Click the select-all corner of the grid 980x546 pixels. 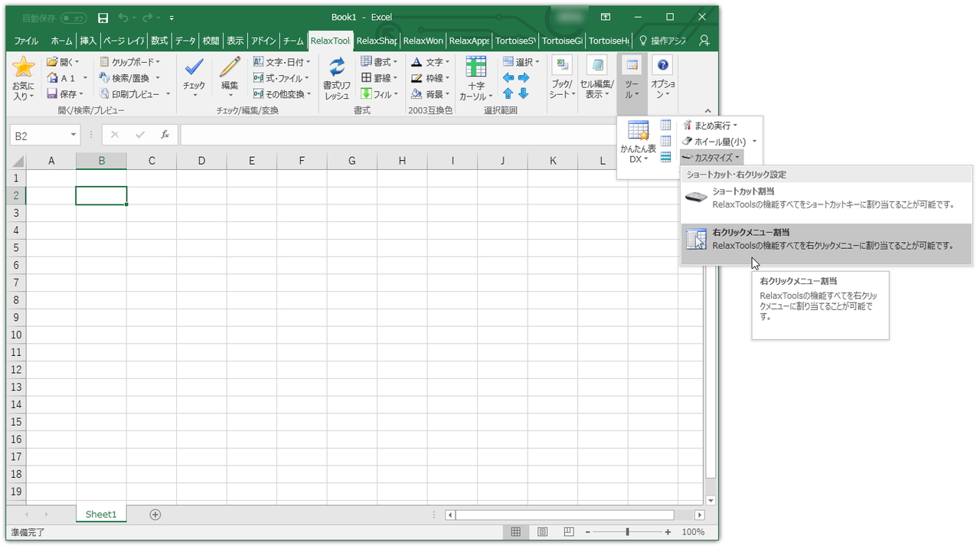tap(17, 161)
